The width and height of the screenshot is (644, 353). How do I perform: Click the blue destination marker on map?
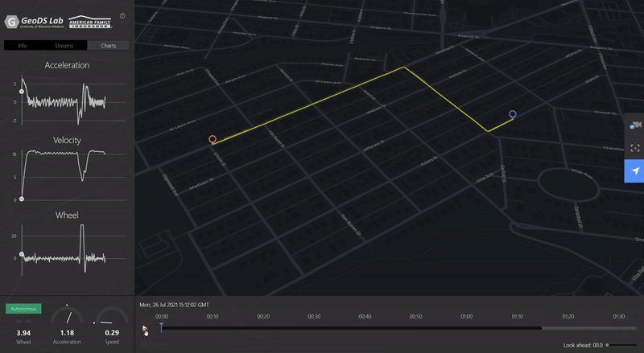pos(513,115)
